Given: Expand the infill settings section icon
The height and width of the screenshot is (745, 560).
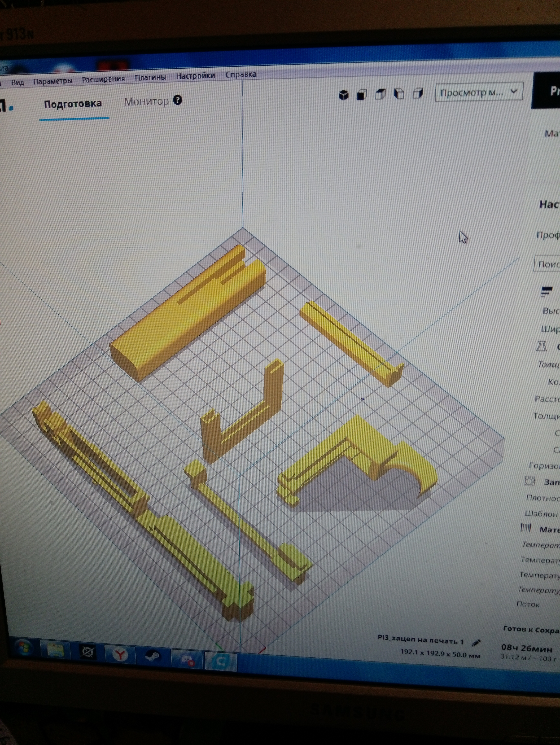Looking at the screenshot, I should [530, 481].
